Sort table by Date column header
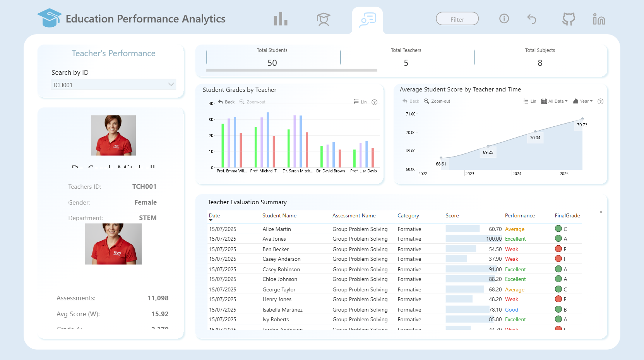 [214, 216]
